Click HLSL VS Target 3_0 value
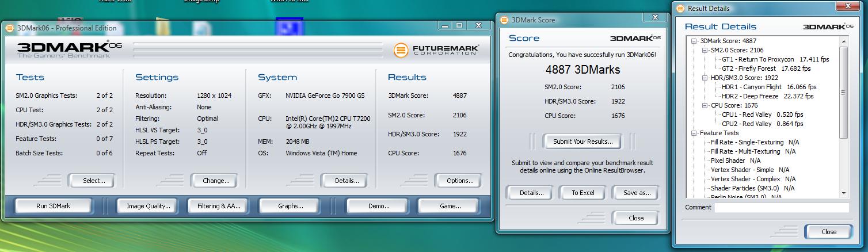Screen dimensions: 868x252 [x=202, y=130]
